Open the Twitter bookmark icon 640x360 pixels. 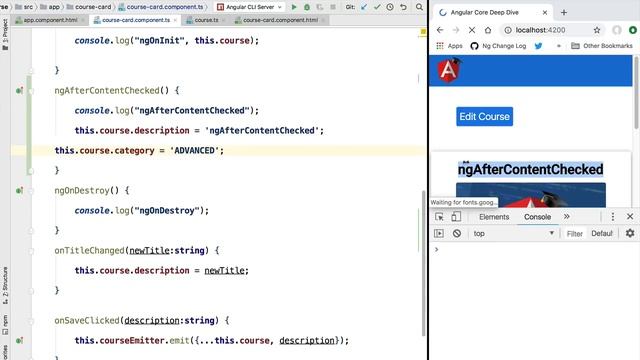538,46
